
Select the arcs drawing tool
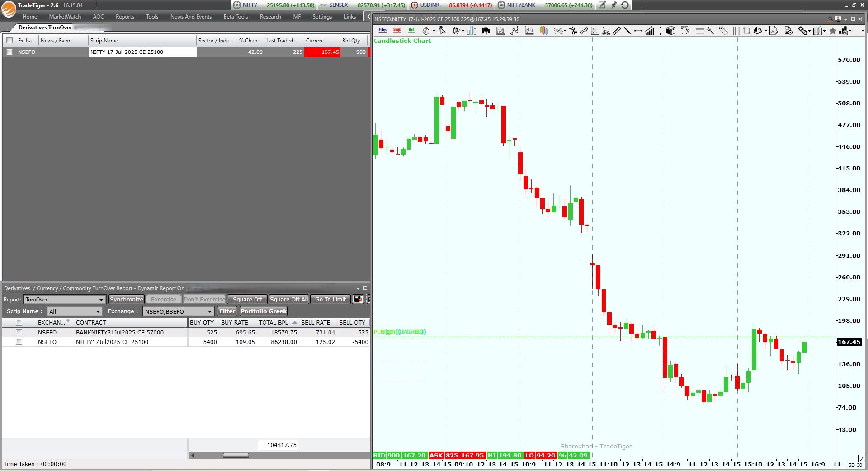pos(606,31)
